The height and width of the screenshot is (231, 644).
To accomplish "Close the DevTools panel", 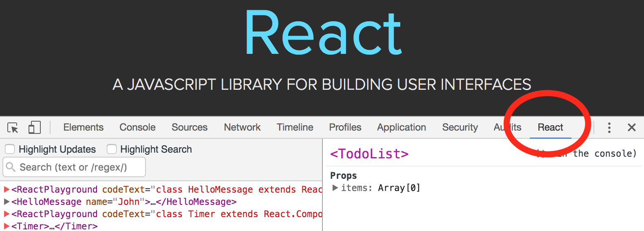I will [631, 128].
